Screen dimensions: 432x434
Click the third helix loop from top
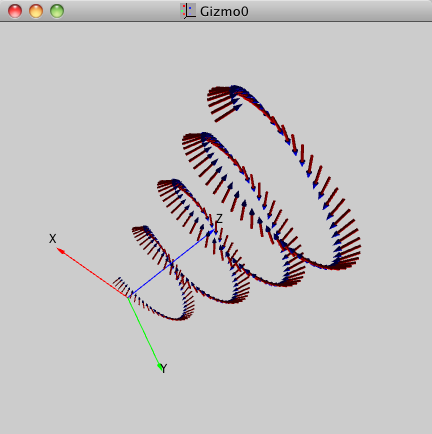(203, 241)
